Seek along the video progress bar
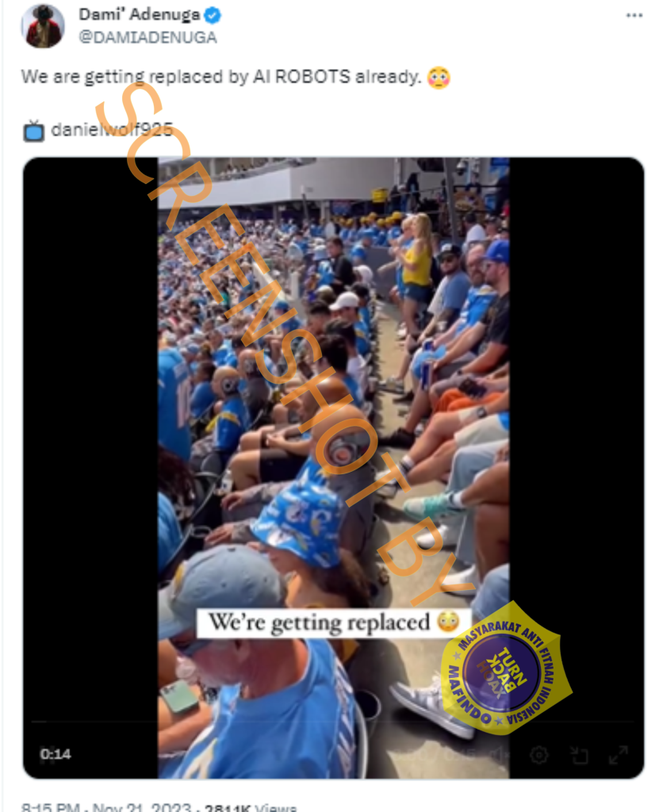The image size is (659, 812). point(333,721)
